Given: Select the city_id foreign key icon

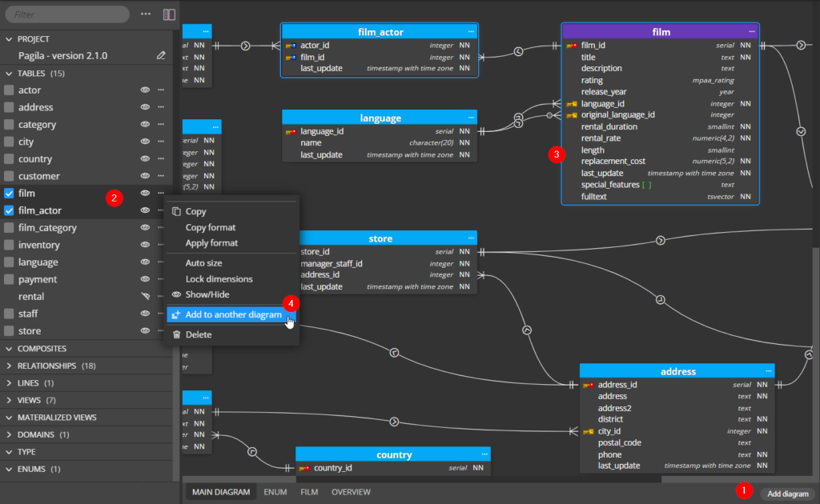Looking at the screenshot, I should 589,431.
